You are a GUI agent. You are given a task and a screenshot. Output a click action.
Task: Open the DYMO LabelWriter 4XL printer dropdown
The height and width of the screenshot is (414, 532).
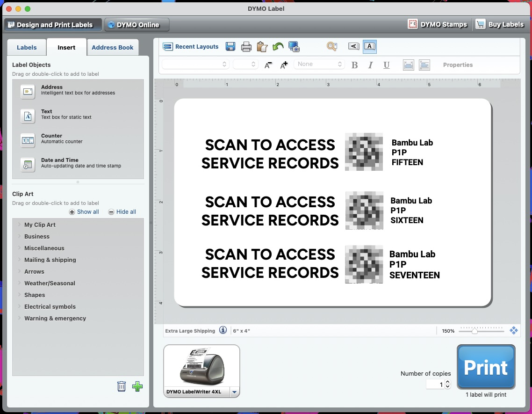coord(235,392)
